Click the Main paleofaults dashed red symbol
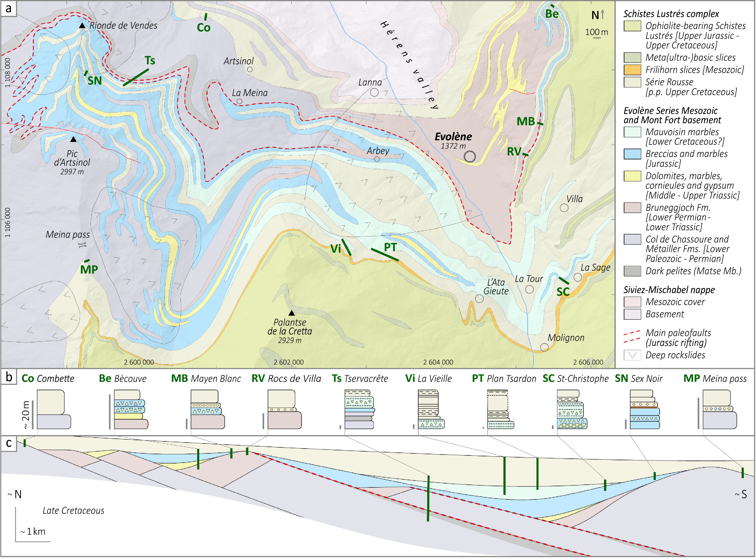 (632, 337)
